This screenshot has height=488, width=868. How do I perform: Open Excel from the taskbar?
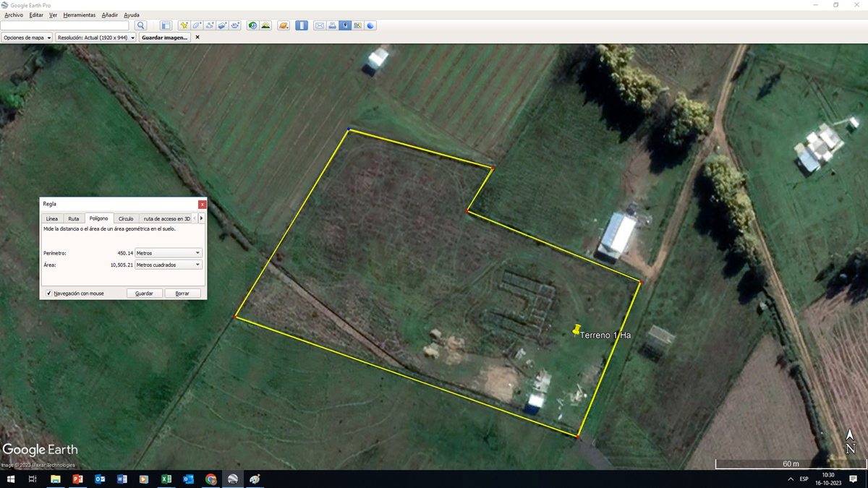click(166, 479)
